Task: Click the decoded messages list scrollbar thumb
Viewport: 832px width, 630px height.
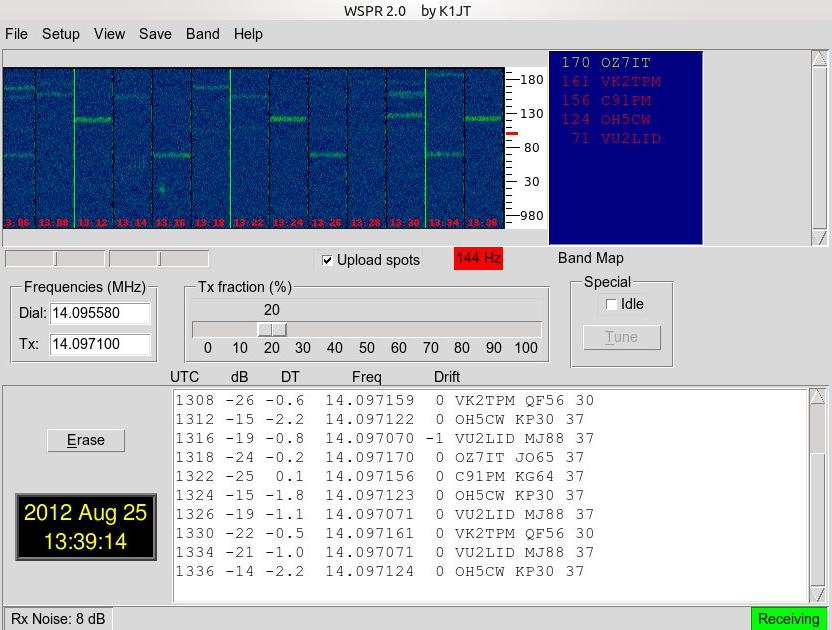Action: [x=819, y=430]
